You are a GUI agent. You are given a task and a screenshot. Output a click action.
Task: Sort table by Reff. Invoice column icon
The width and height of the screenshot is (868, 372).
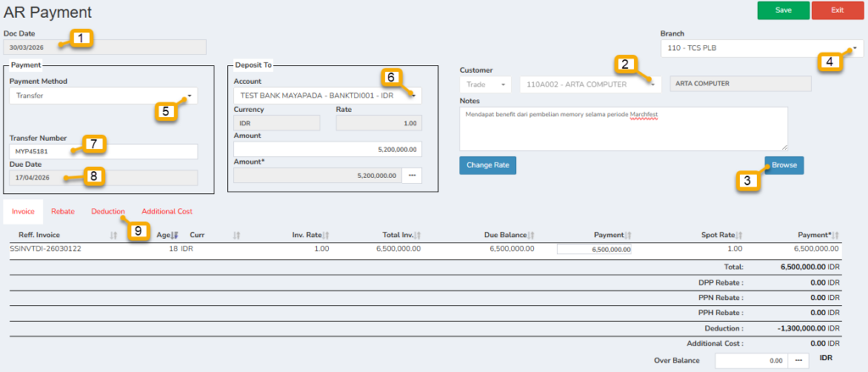114,235
